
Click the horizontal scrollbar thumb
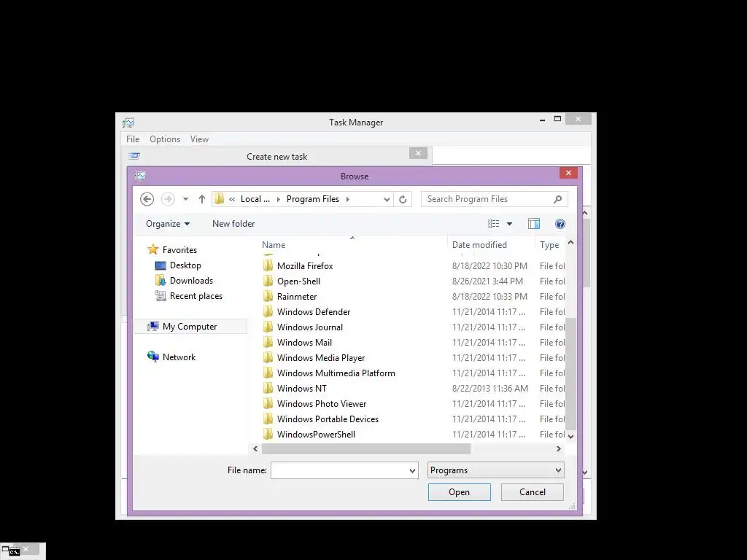pyautogui.click(x=366, y=448)
